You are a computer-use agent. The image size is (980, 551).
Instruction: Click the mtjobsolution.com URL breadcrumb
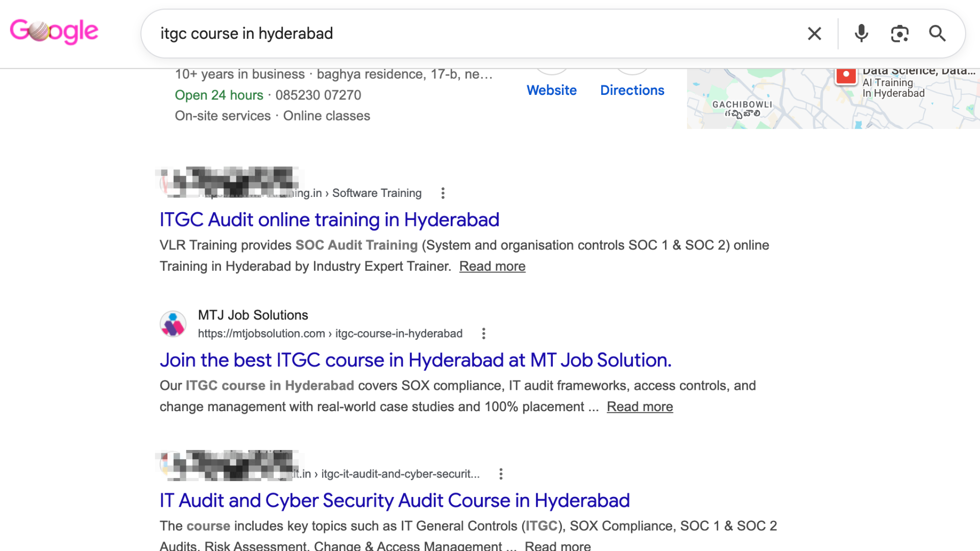[330, 334]
